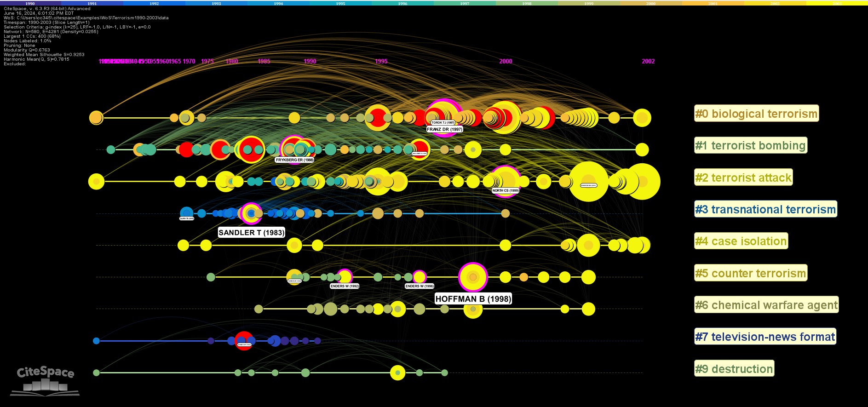Select the #7 television-news format cluster label
The image size is (868, 407).
click(765, 337)
